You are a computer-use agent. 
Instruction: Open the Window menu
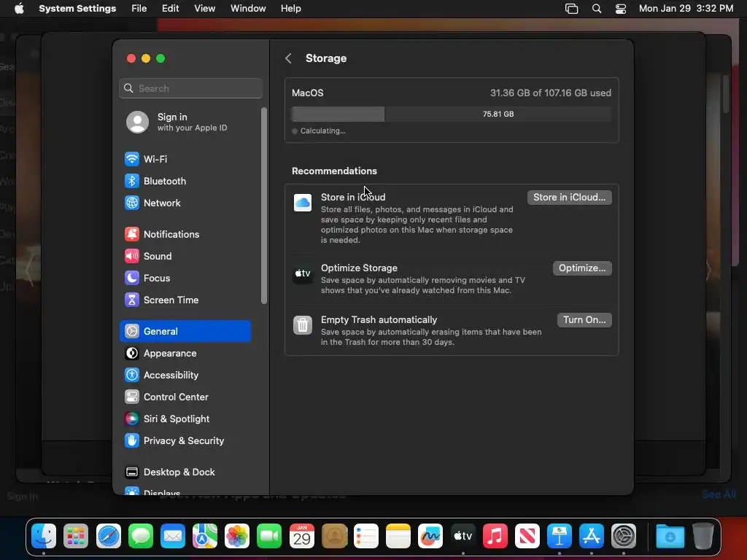[x=248, y=9]
